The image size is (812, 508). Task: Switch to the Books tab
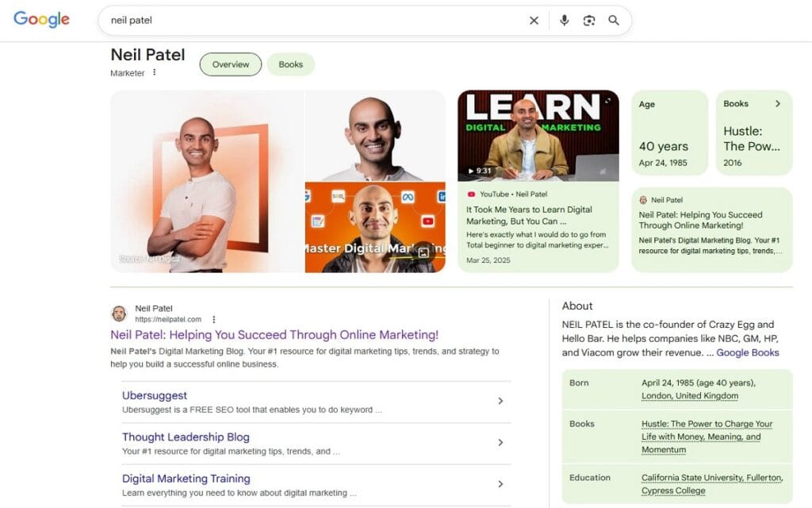[291, 64]
